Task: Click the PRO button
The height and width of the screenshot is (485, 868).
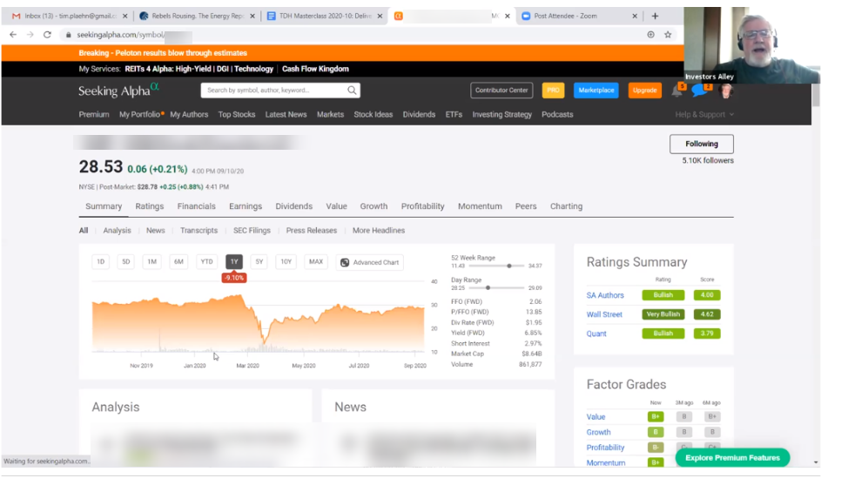Action: 553,91
